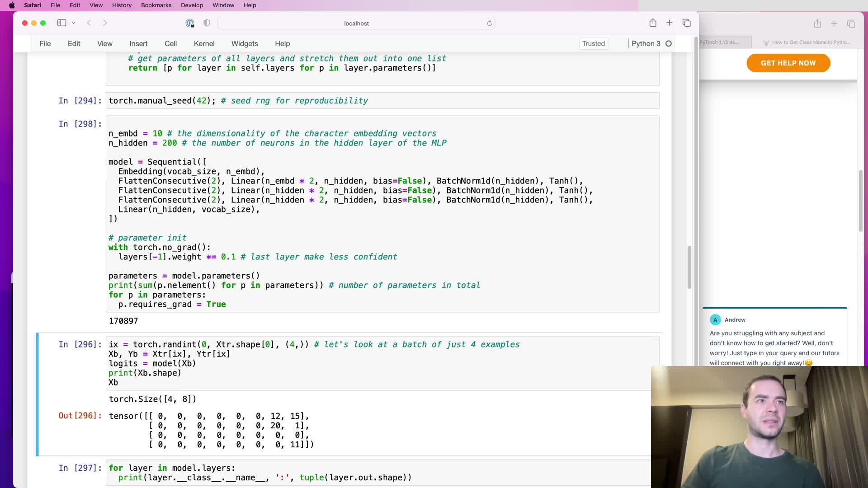The image size is (868, 488).
Task: Click the Python 3 kernel indicator
Action: pos(646,44)
